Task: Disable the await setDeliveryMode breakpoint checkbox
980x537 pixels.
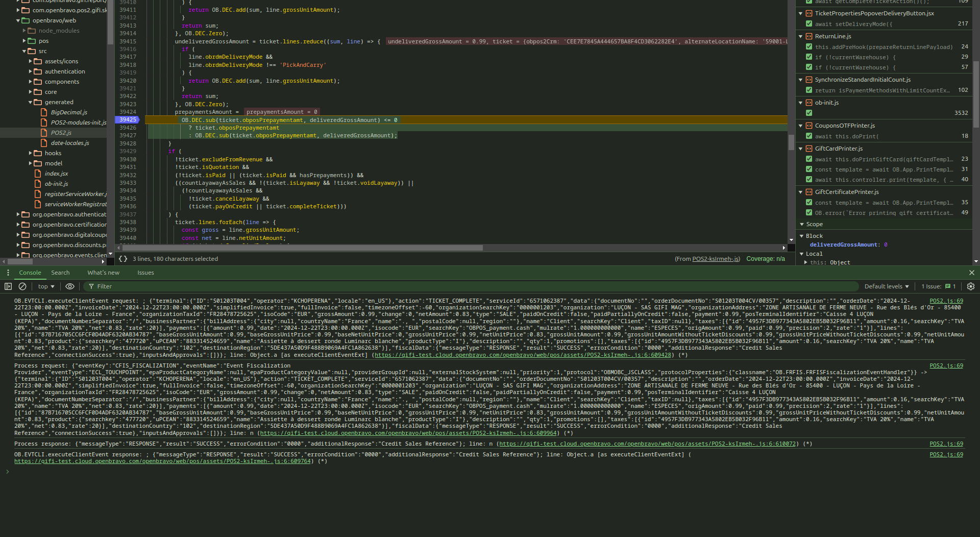Action: click(809, 24)
